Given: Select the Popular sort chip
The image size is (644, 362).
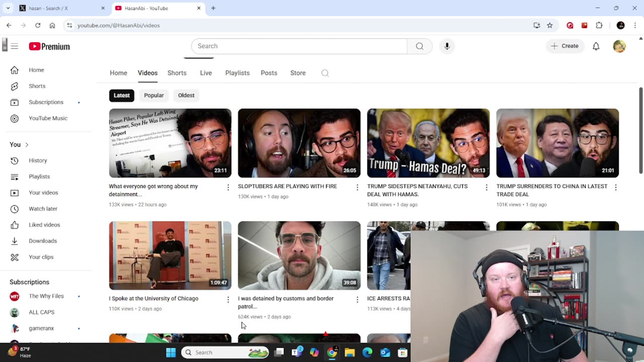Looking at the screenshot, I should tap(154, 95).
